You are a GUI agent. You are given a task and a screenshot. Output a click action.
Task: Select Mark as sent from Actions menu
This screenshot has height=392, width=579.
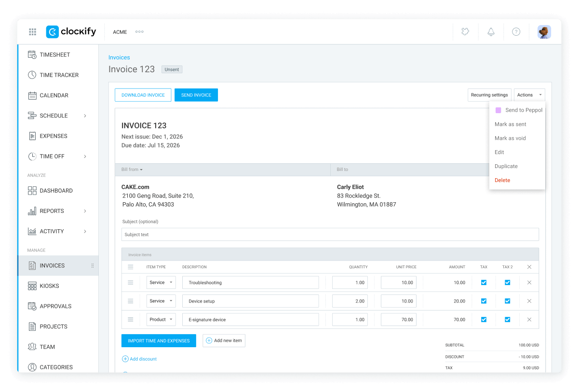click(x=510, y=124)
